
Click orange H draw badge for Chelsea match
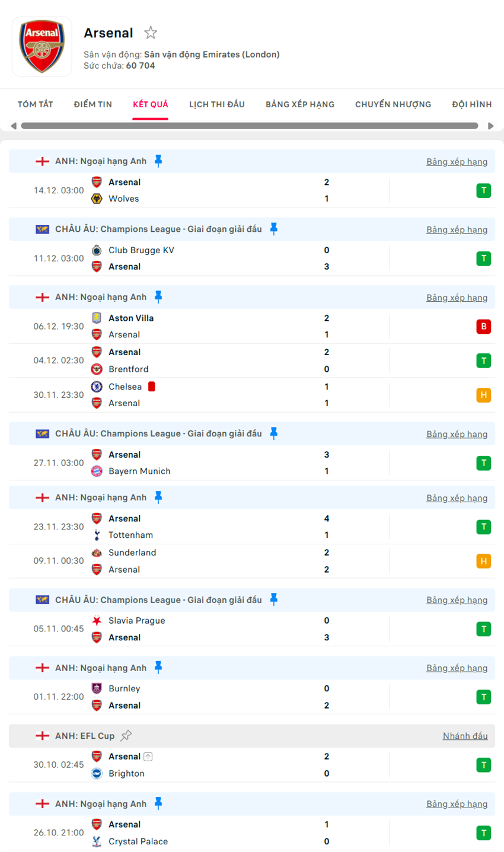483,395
